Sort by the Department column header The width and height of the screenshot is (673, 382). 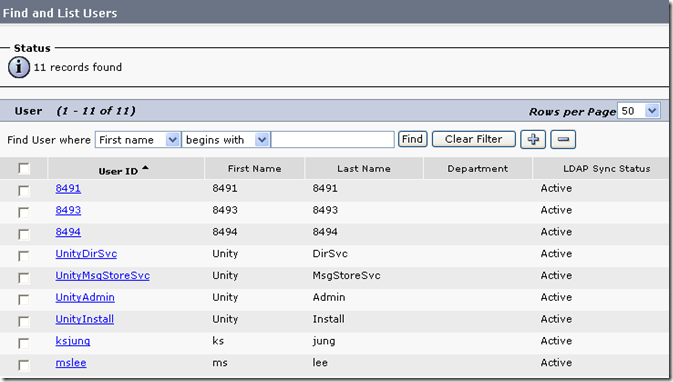click(478, 169)
